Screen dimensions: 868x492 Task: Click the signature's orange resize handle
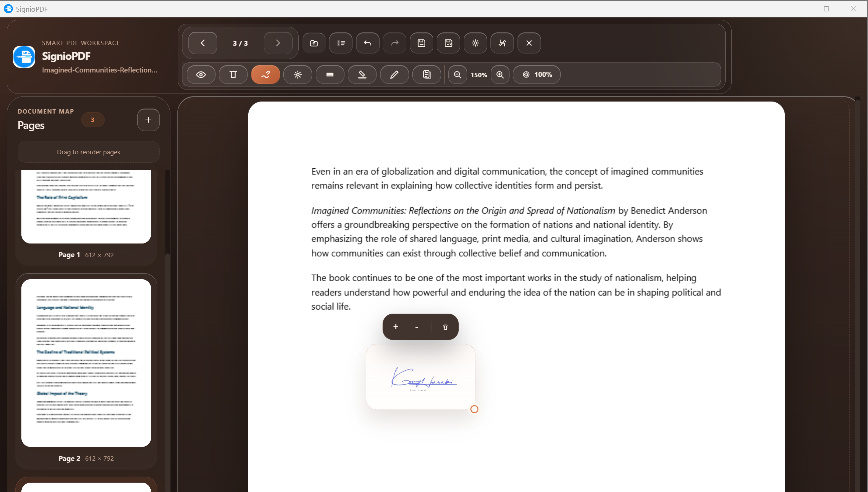coord(474,409)
